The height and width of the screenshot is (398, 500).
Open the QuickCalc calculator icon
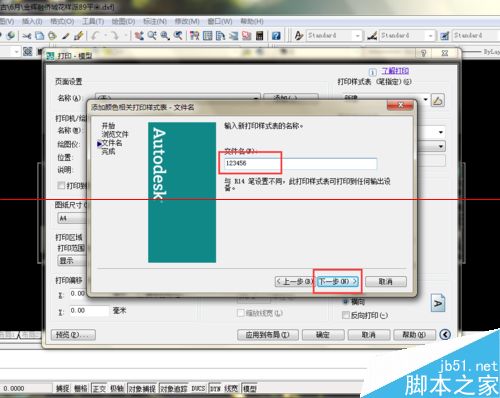coord(260,36)
